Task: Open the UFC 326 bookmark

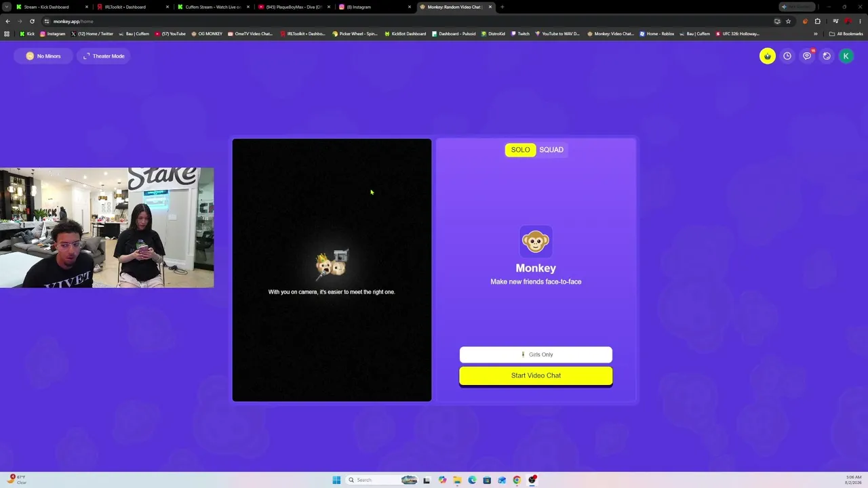Action: 738,34
